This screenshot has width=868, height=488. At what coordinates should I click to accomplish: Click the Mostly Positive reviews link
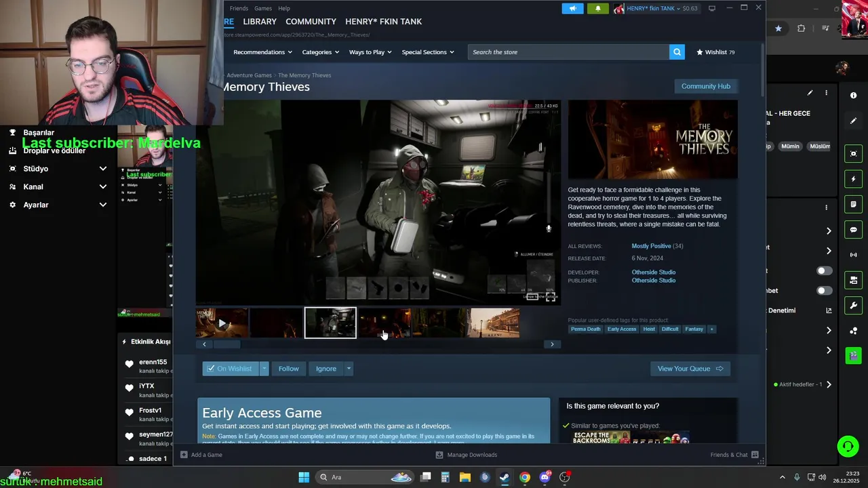pos(651,246)
